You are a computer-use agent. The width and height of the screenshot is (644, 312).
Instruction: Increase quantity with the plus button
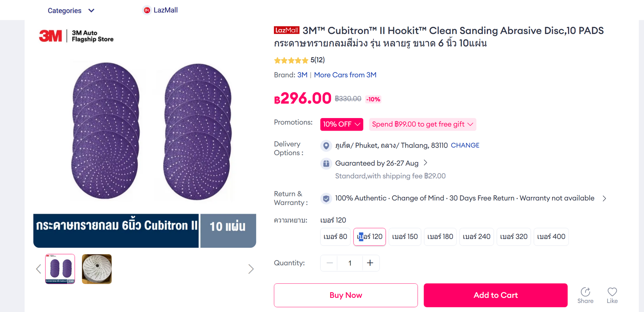[370, 263]
